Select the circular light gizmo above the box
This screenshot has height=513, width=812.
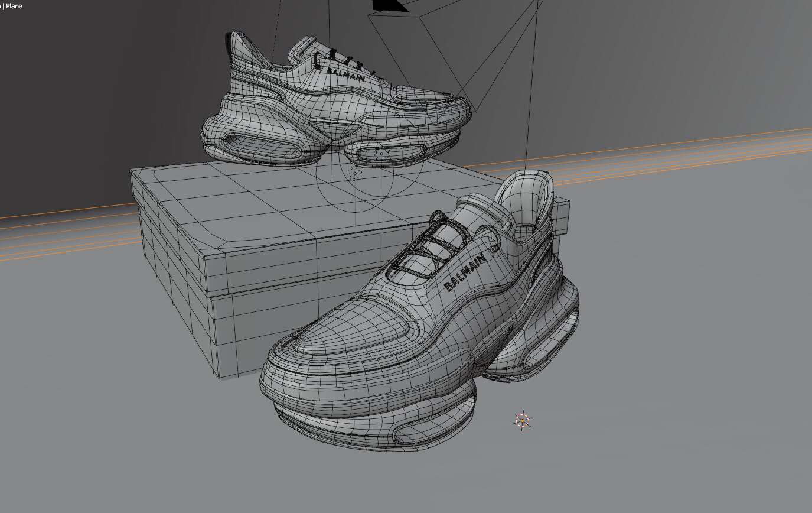355,173
